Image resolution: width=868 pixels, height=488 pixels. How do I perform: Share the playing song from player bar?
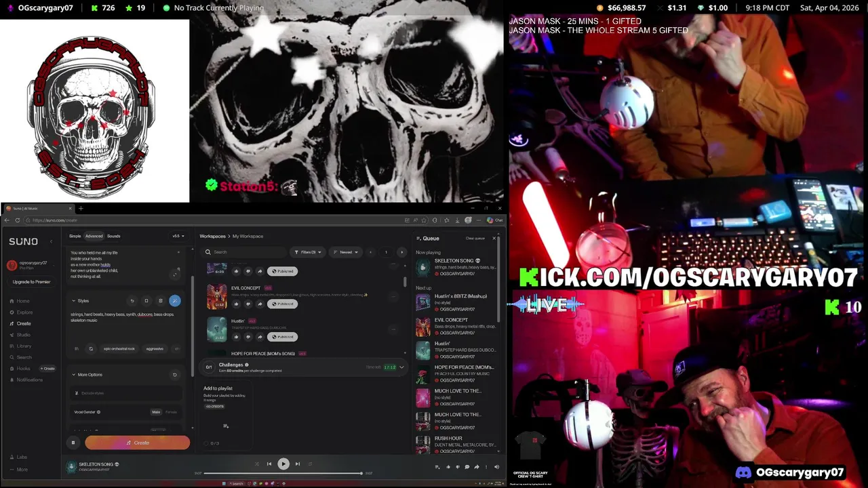coord(477,466)
